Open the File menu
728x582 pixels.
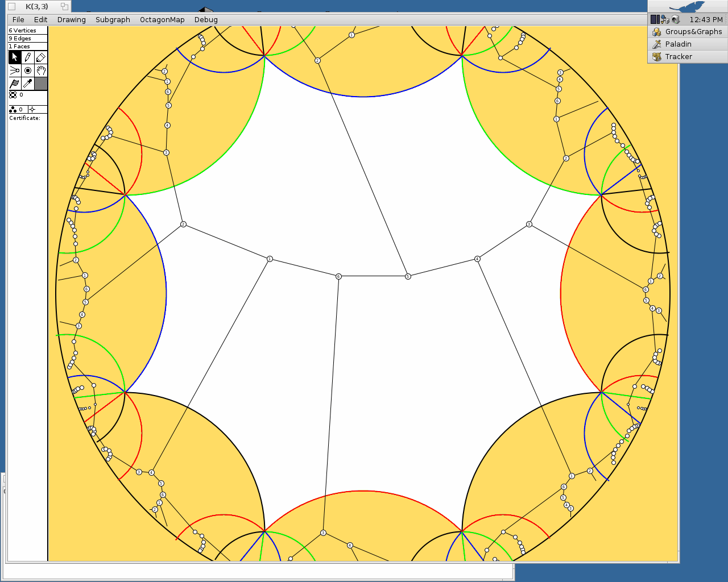click(x=18, y=19)
